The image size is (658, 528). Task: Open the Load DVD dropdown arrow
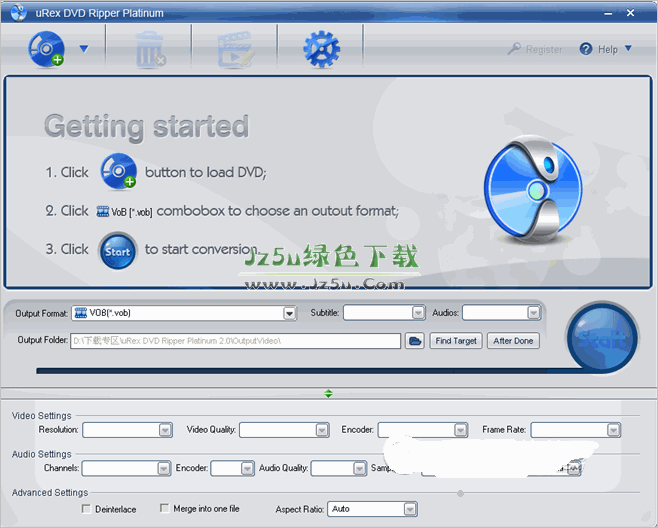pos(84,49)
